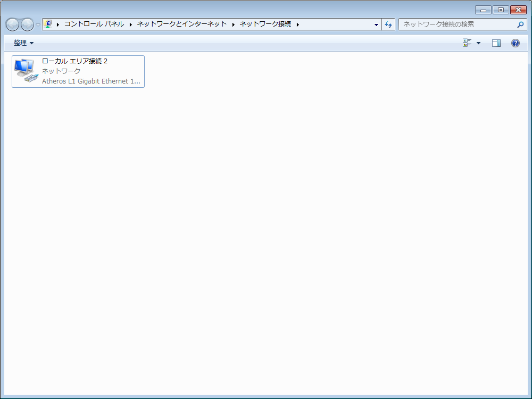Open the recent pages dropdown arrow

tap(38, 25)
